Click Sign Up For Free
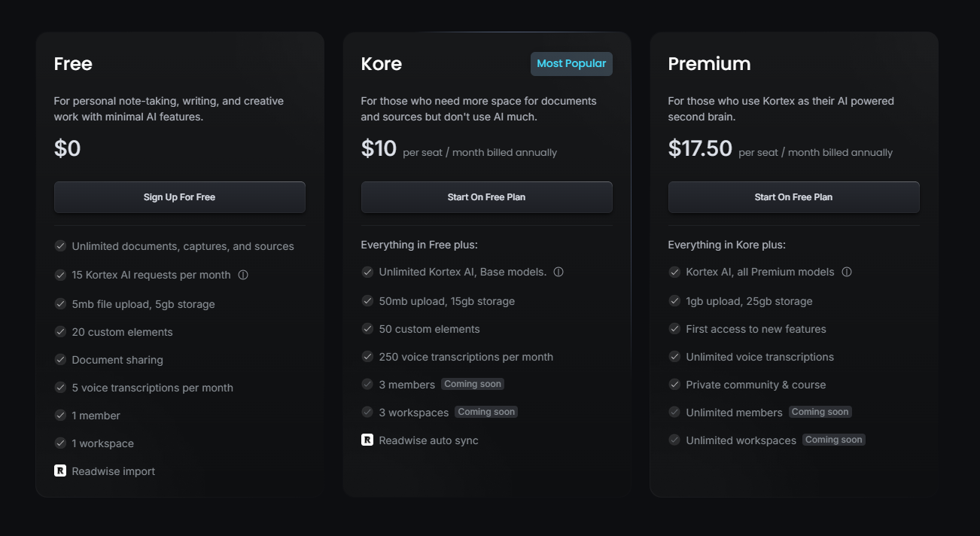 [179, 196]
